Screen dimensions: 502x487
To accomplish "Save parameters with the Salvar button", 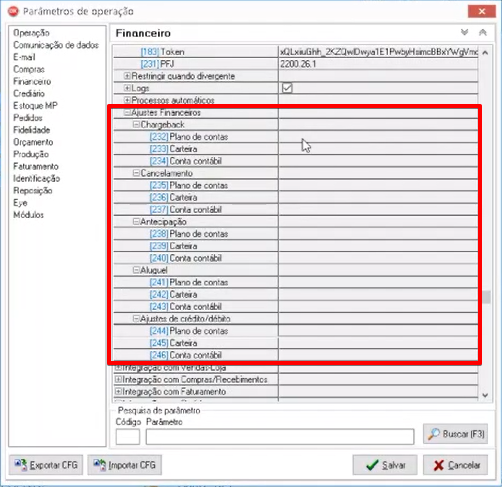I will click(385, 465).
